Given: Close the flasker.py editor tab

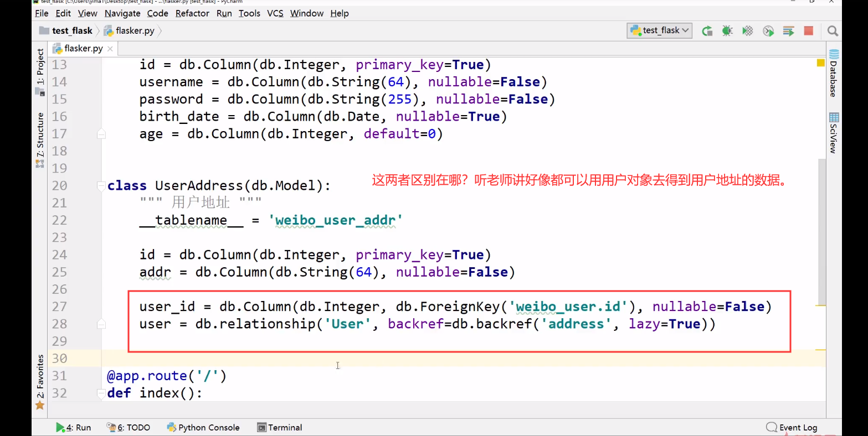Looking at the screenshot, I should pyautogui.click(x=110, y=49).
